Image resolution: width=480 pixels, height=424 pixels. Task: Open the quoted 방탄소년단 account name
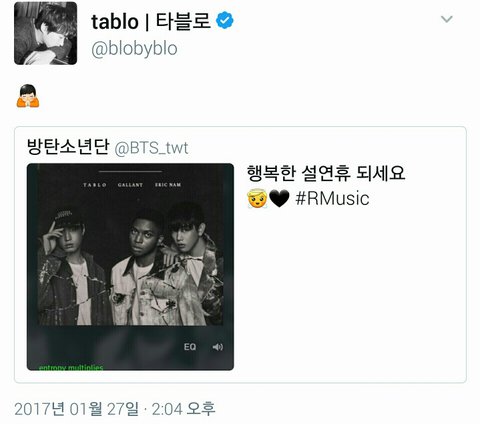click(68, 147)
